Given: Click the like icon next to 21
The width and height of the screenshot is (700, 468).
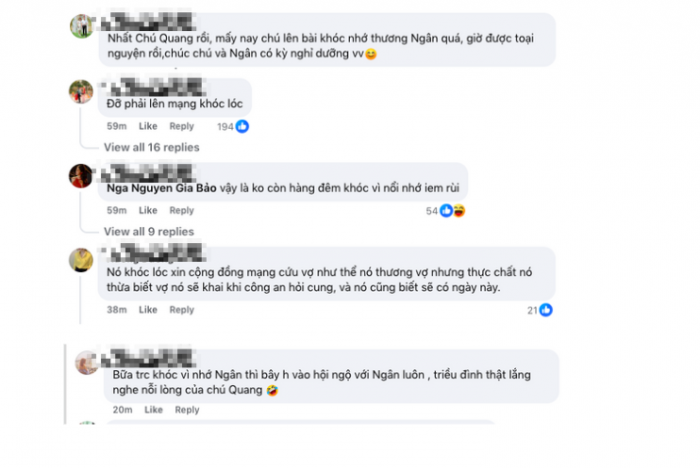Looking at the screenshot, I should [x=546, y=309].
